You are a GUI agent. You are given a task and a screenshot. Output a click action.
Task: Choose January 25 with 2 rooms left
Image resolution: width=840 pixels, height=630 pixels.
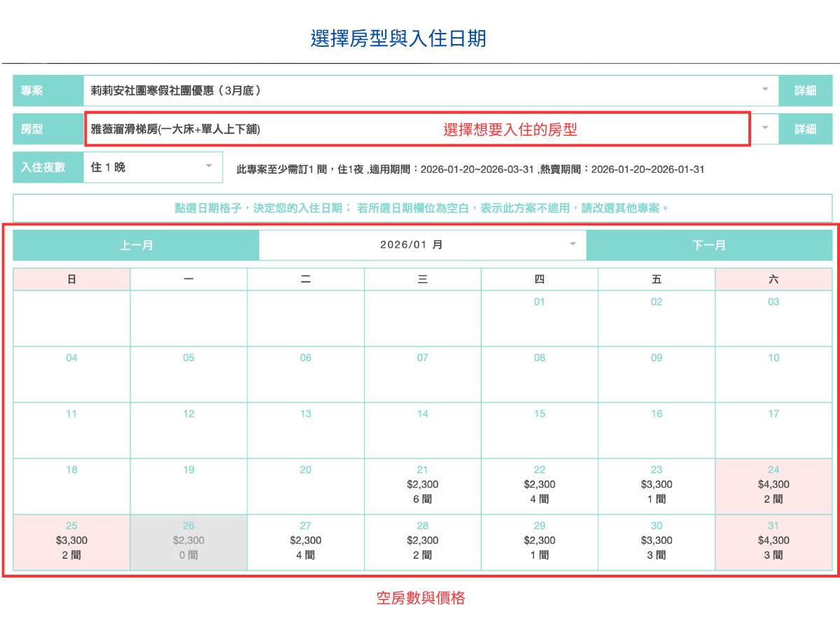click(71, 541)
